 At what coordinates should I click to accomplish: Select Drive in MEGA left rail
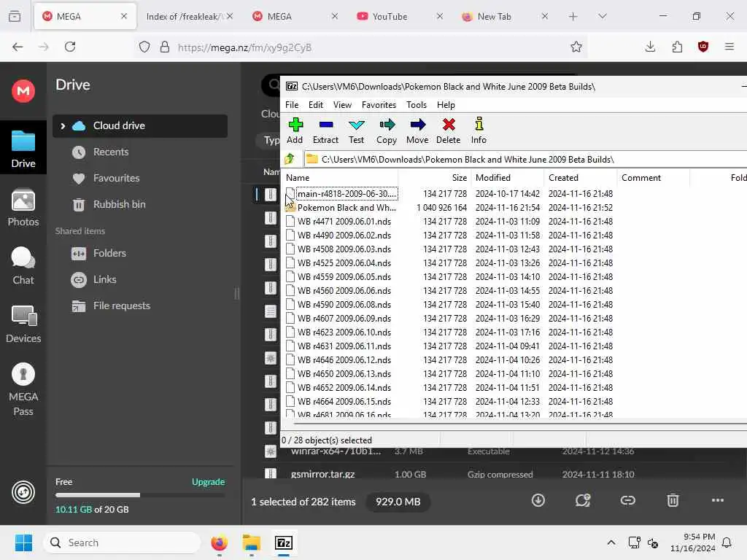point(23,149)
